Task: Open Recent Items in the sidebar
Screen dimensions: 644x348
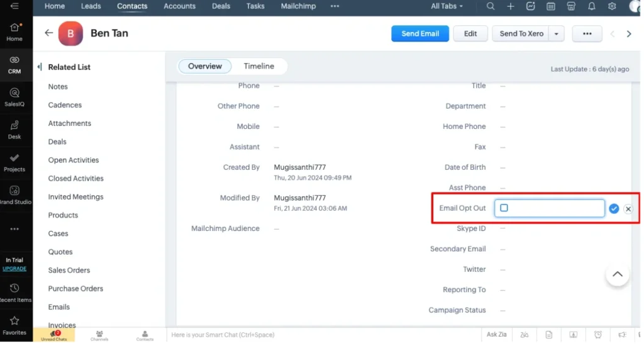Action: click(x=15, y=293)
